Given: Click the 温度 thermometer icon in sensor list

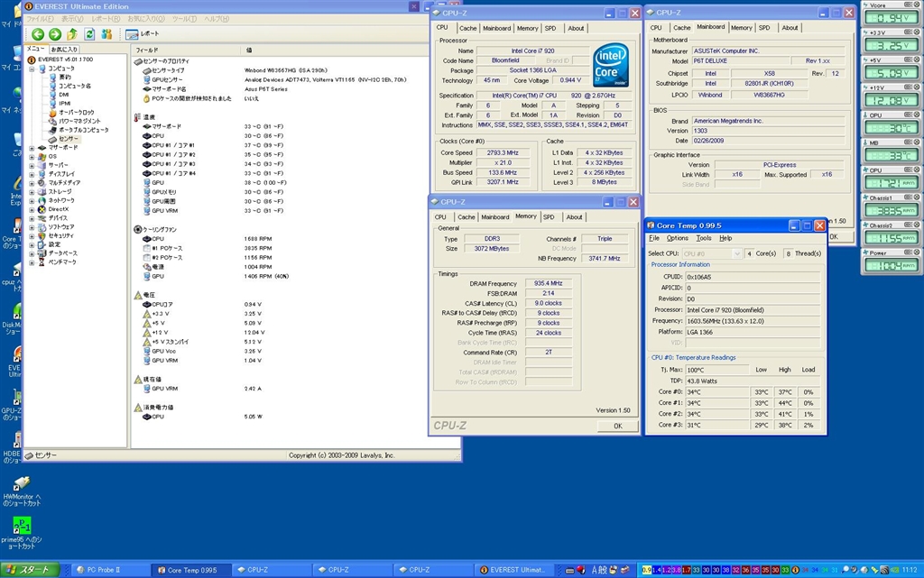Looking at the screenshot, I should [137, 117].
